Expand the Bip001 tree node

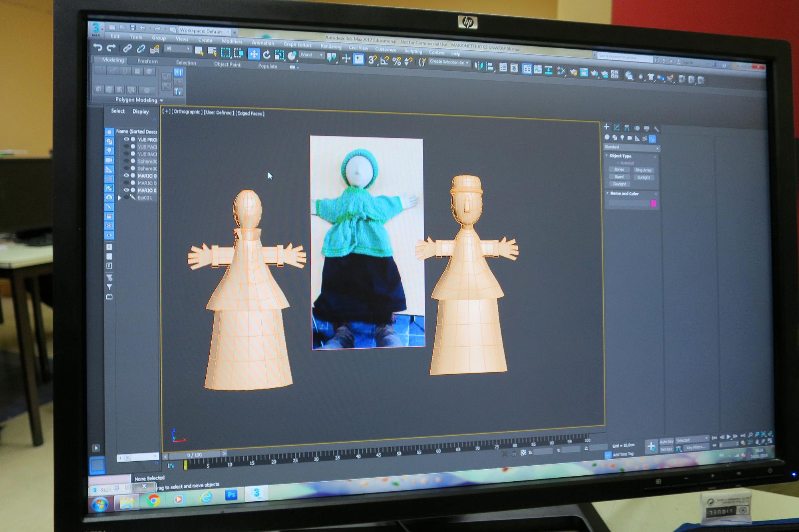pyautogui.click(x=119, y=198)
